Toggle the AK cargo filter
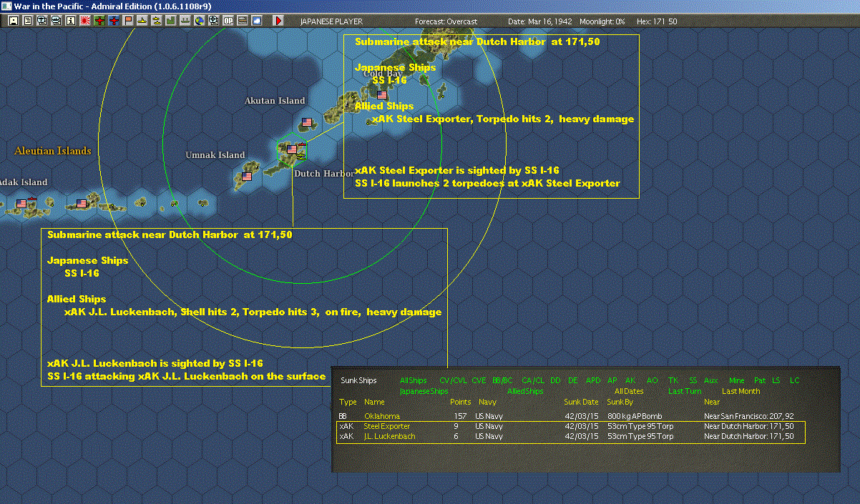 point(630,380)
